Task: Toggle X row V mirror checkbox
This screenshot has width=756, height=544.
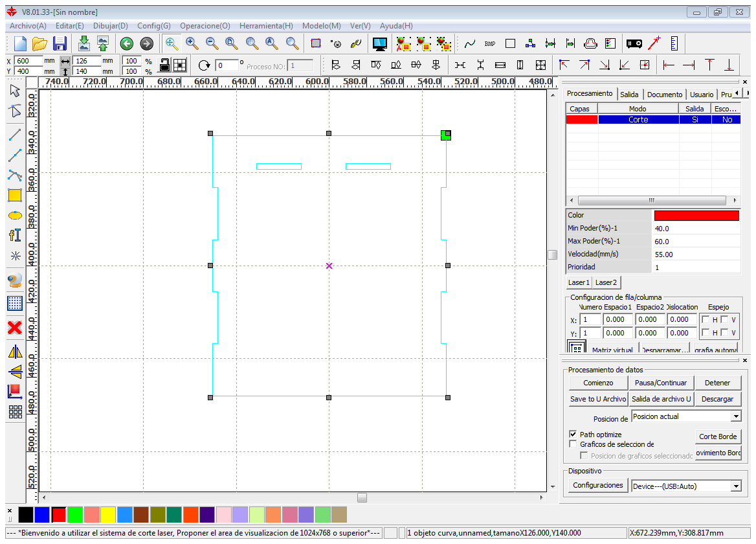Action: tap(724, 319)
